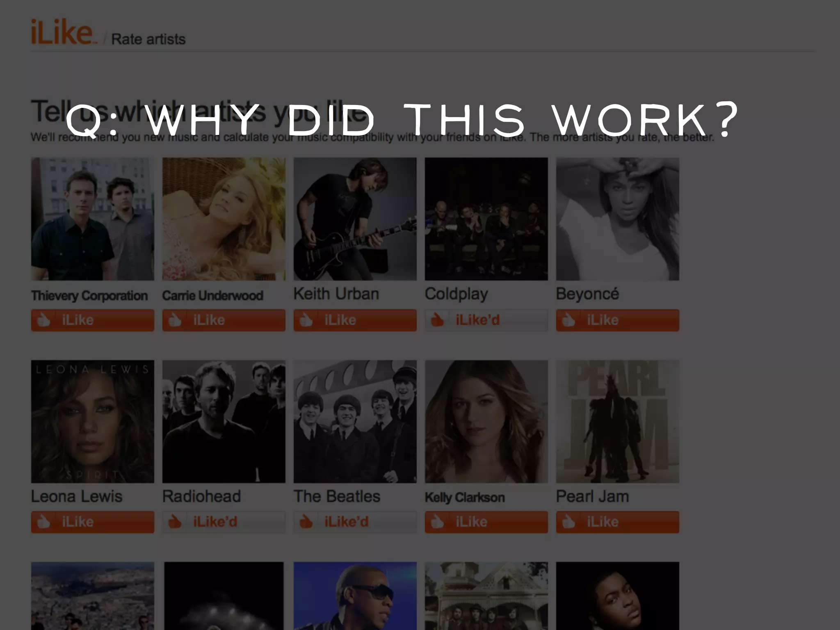This screenshot has height=630, width=840.
Task: Click thumbs-up icon under Kelly Clarkson
Action: (438, 522)
